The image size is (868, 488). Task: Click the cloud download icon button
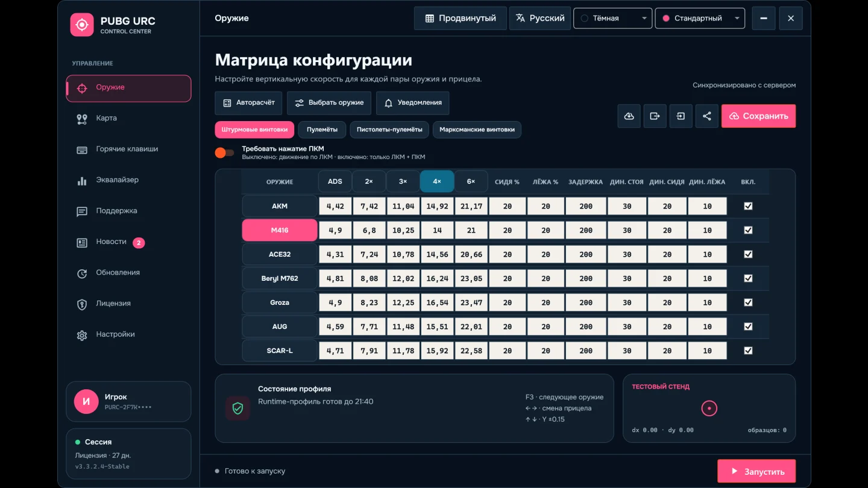(629, 116)
